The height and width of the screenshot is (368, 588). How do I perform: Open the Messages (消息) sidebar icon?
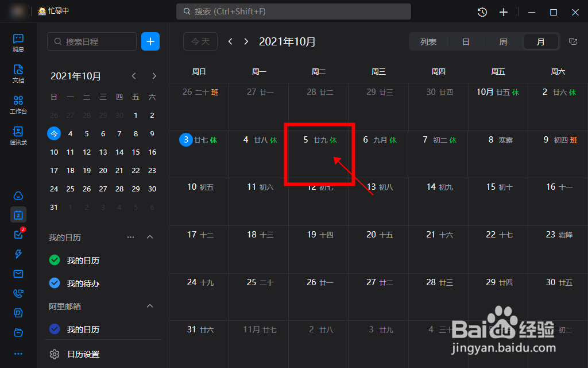tap(18, 43)
